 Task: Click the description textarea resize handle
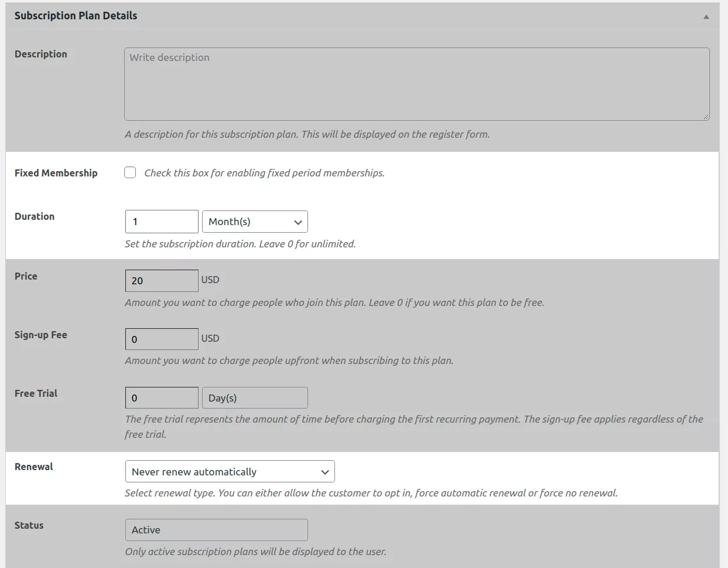(706, 117)
